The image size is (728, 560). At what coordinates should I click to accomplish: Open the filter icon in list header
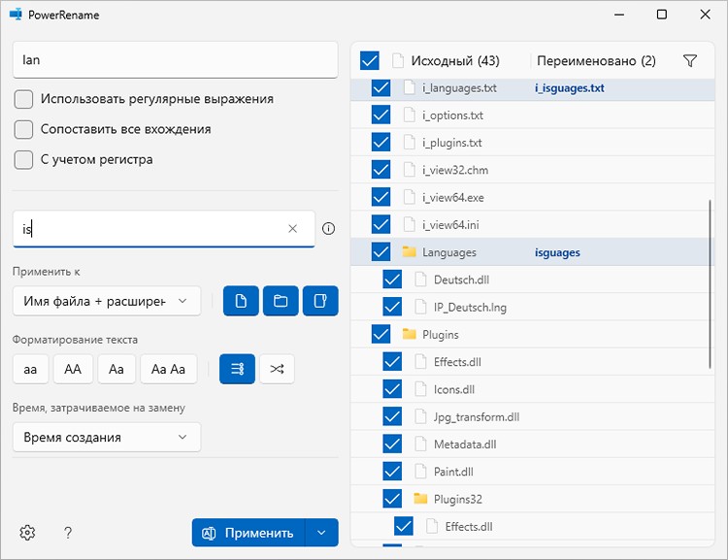[x=690, y=61]
